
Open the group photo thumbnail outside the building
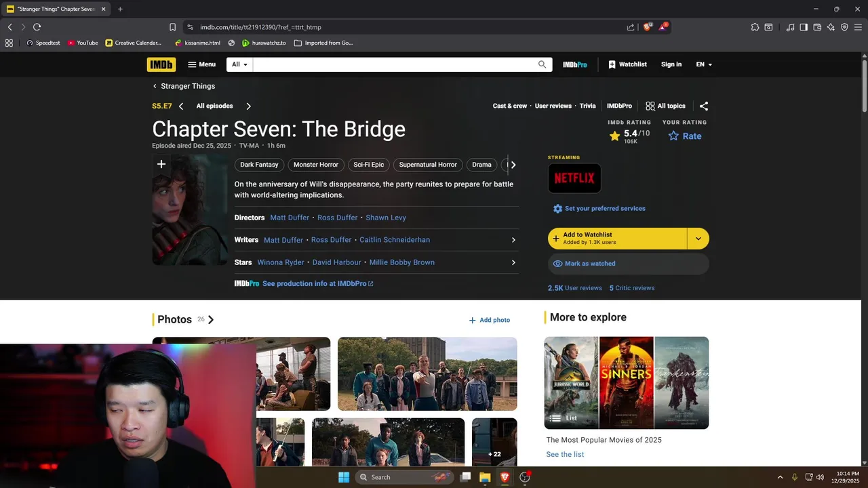(x=427, y=374)
